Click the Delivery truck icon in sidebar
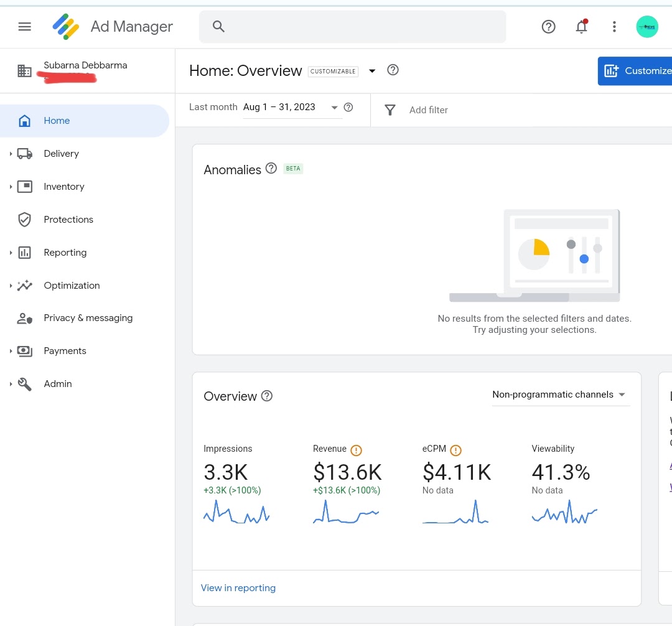This screenshot has width=672, height=626. tap(25, 153)
